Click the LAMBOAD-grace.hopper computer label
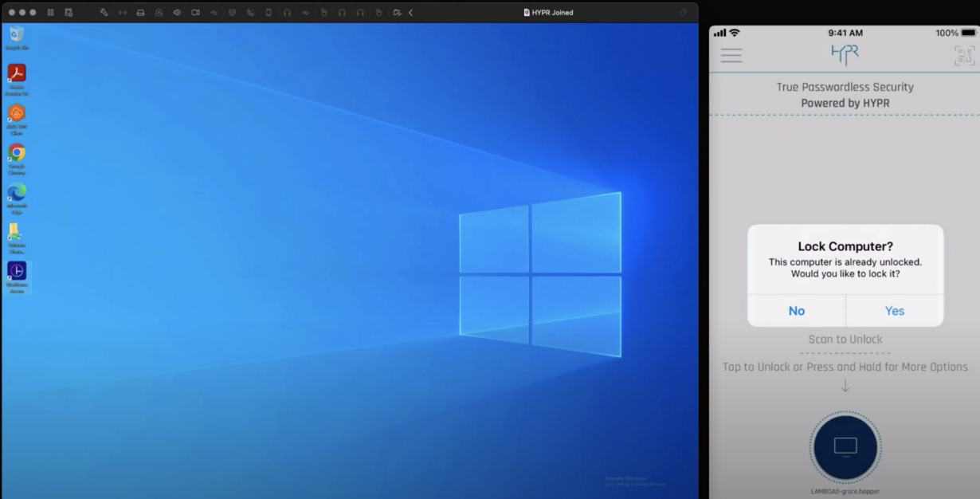Screen dimensions: 980x499 pyautogui.click(x=845, y=491)
